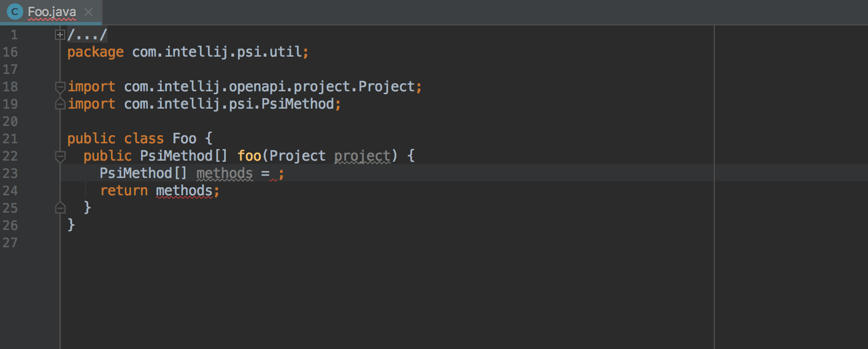Click the class name Foo

pyautogui.click(x=184, y=139)
